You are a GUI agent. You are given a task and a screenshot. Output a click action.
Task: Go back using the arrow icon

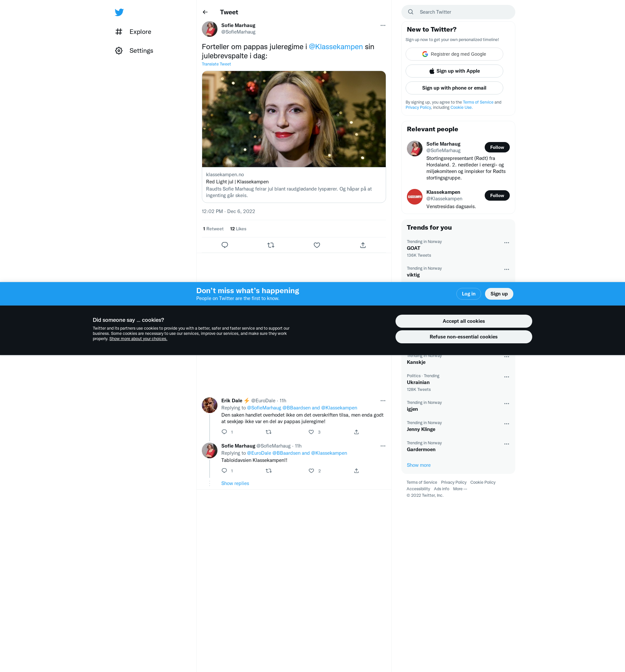click(205, 12)
